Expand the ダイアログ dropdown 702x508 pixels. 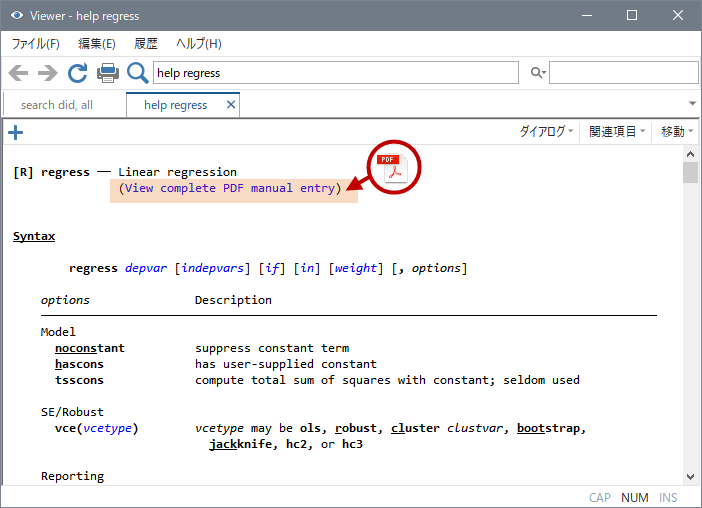pos(546,132)
